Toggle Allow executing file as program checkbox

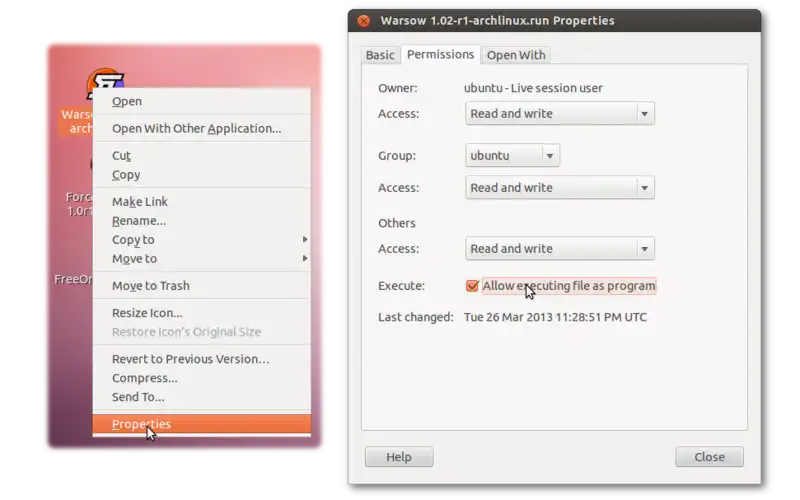coord(472,286)
